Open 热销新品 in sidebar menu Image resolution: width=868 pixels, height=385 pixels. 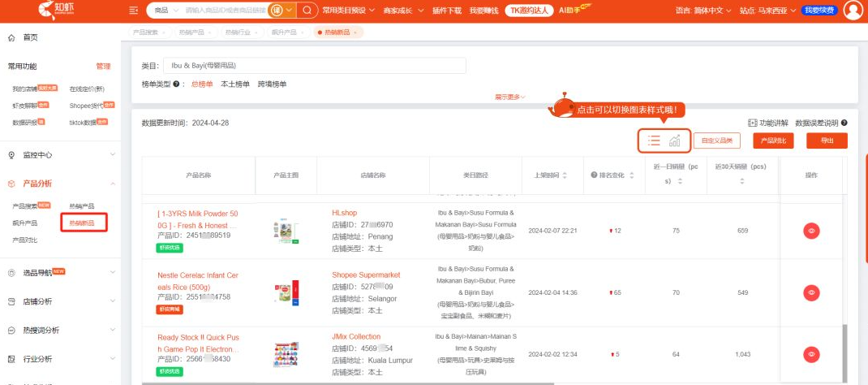tap(84, 223)
